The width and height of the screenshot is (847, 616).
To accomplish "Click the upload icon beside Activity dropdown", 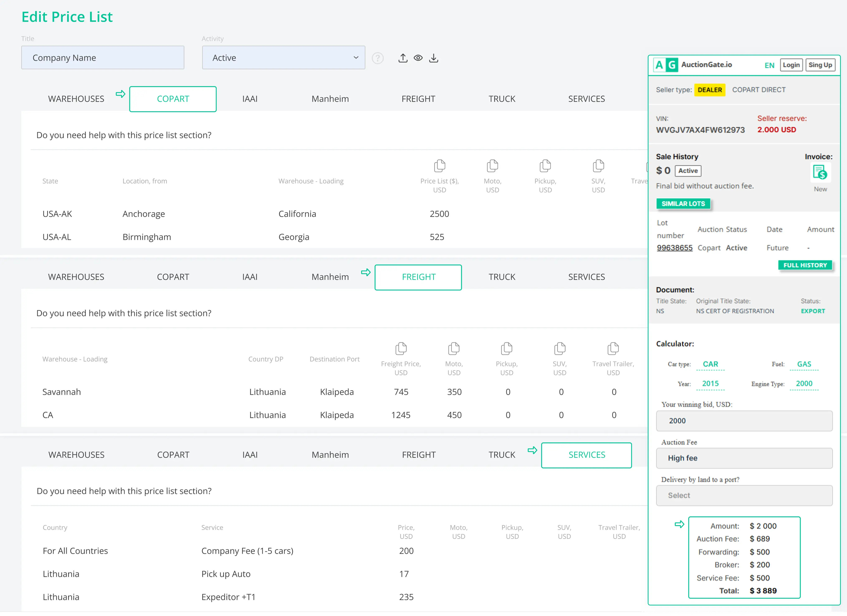I will coord(403,58).
